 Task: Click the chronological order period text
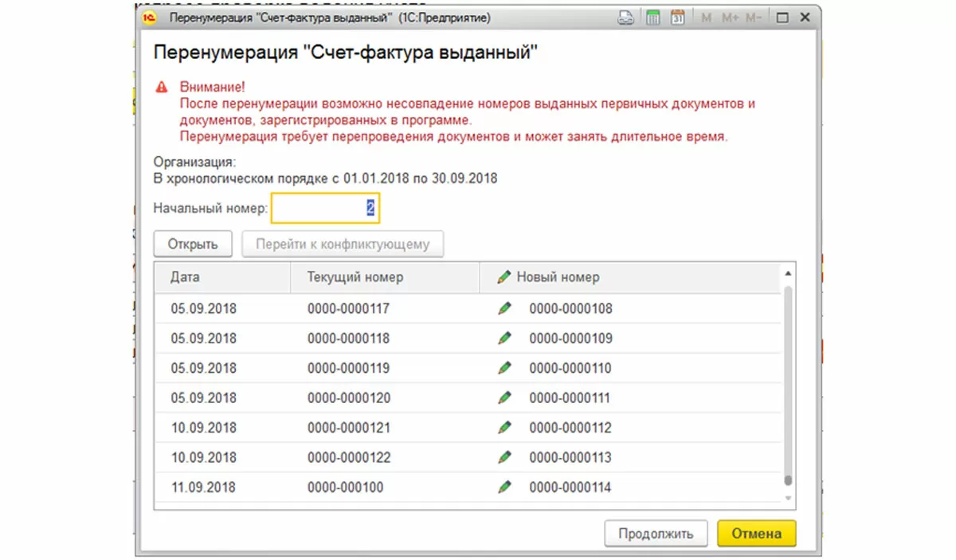click(x=326, y=178)
